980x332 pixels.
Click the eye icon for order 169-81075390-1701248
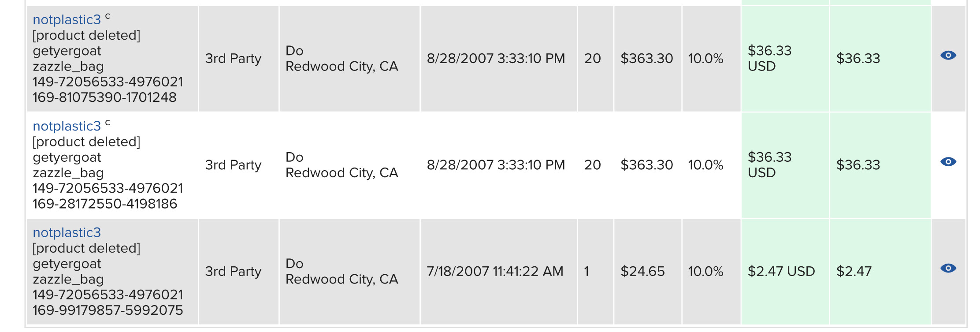[948, 56]
